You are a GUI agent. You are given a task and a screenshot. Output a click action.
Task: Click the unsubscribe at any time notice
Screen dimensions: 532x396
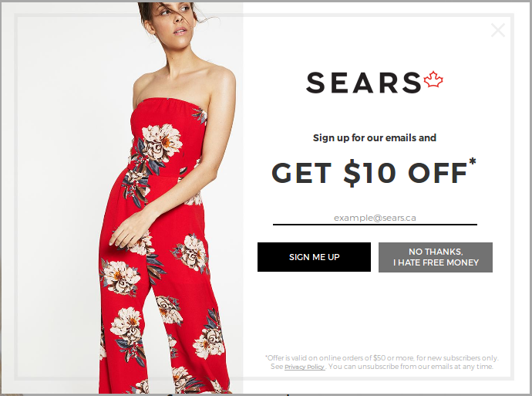click(x=410, y=367)
